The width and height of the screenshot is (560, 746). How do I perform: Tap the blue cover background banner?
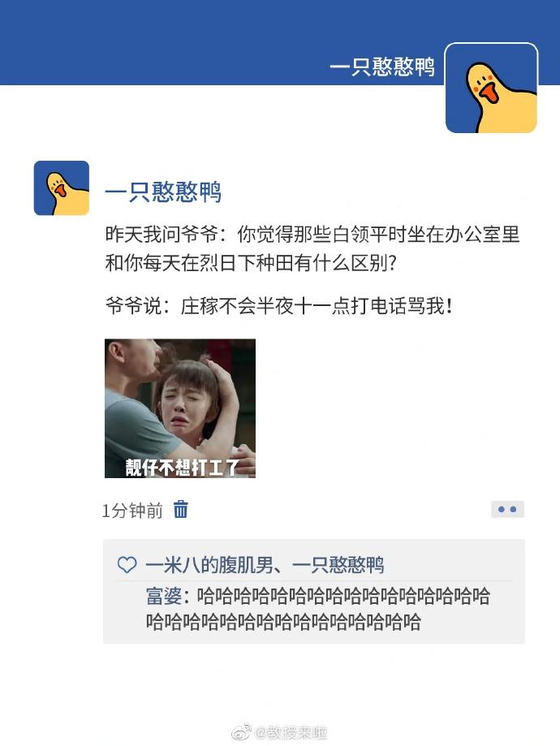point(190,42)
